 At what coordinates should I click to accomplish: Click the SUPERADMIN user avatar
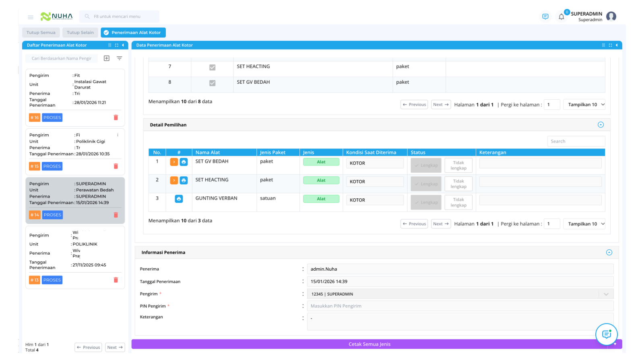point(611,16)
